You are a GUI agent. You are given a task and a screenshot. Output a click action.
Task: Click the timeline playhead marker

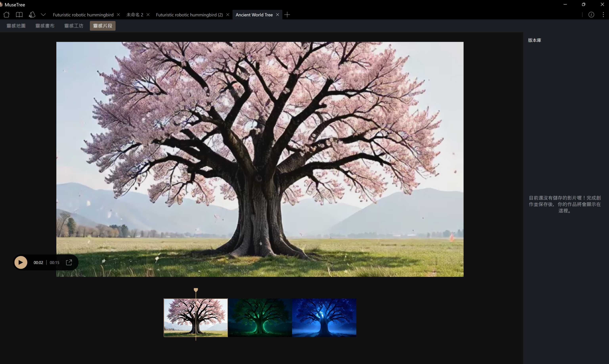[196, 290]
